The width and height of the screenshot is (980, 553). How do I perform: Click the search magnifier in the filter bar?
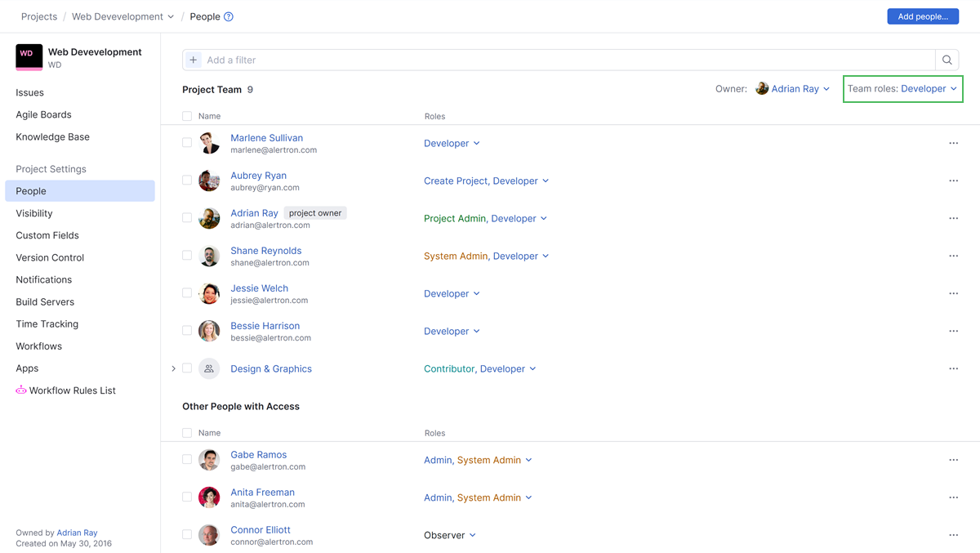pos(947,59)
